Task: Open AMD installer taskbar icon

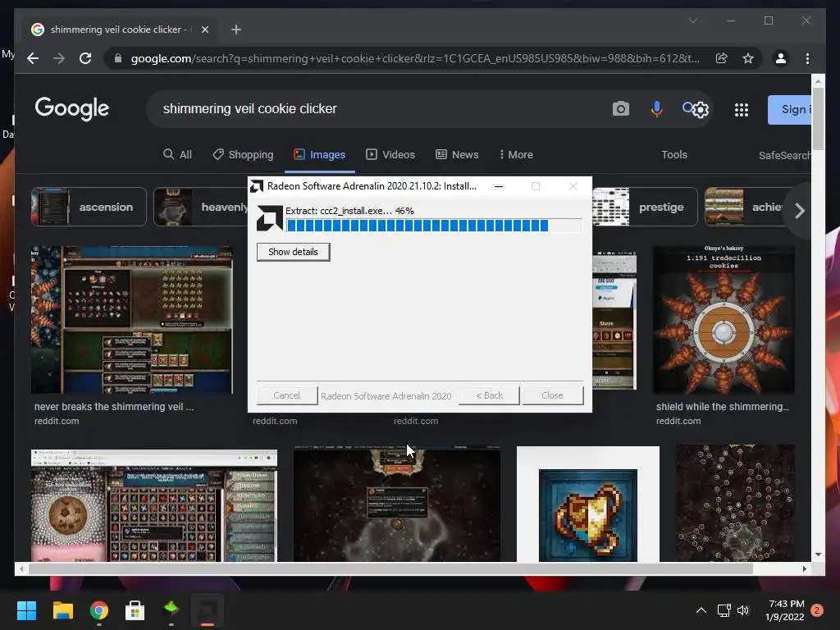Action: [x=208, y=610]
